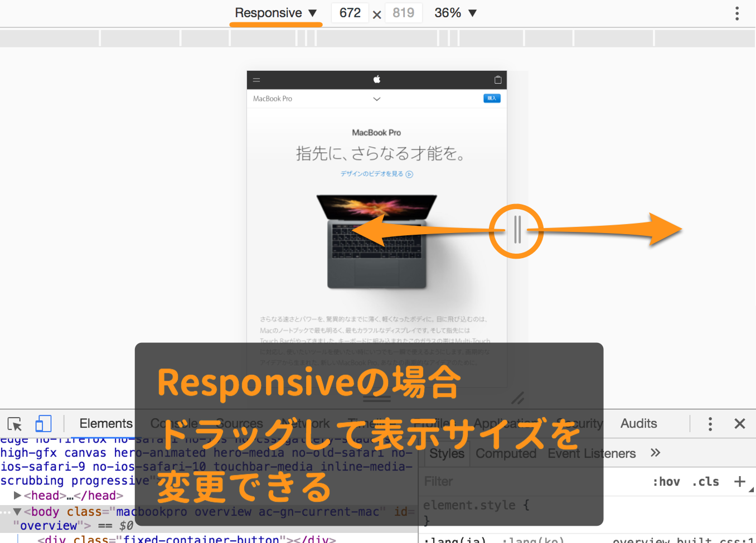This screenshot has width=756, height=543.
Task: Open the Responsive device dropdown
Action: [276, 13]
